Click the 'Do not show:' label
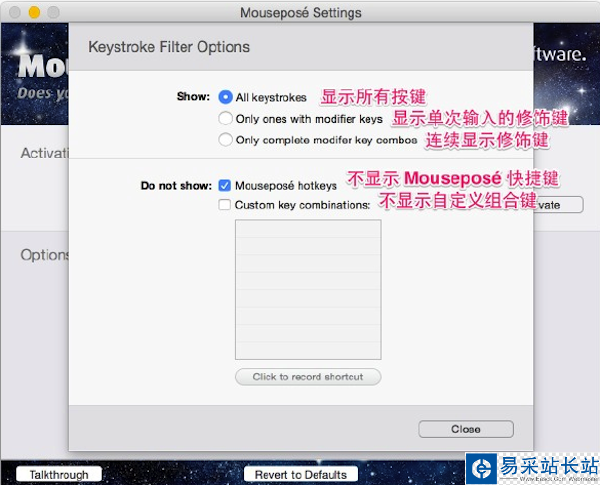Screen dimensions: 600x485 click(x=176, y=186)
